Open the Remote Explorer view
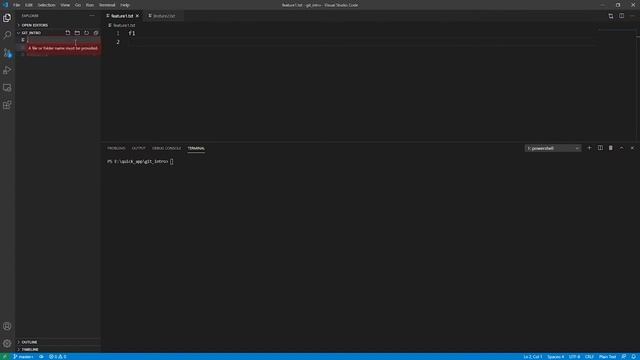The height and width of the screenshot is (360, 640). (7, 88)
